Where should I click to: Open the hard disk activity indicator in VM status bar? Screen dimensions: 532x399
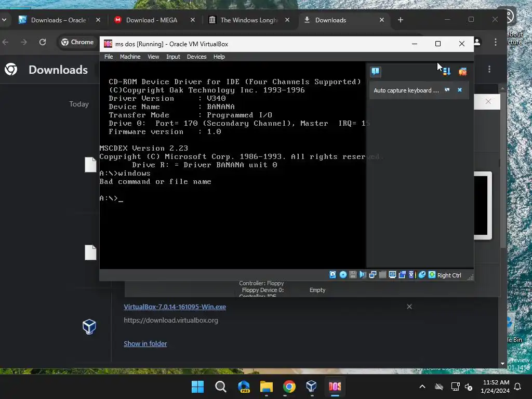click(x=333, y=275)
